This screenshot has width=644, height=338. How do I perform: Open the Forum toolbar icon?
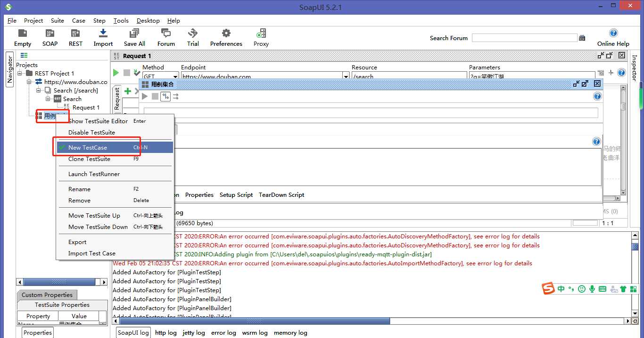[166, 37]
